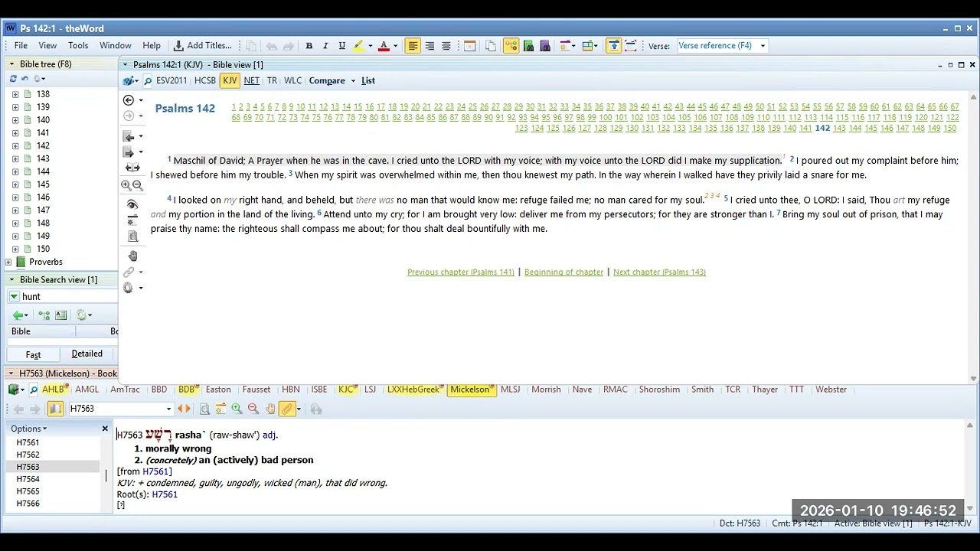Click the hand pan tool in Bible view
This screenshot has height=551, width=980.
(132, 256)
